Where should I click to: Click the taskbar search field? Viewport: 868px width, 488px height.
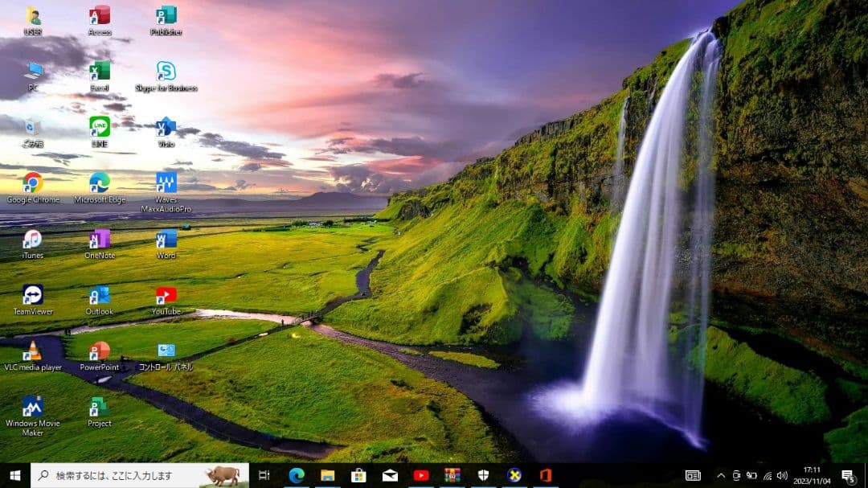click(129, 475)
